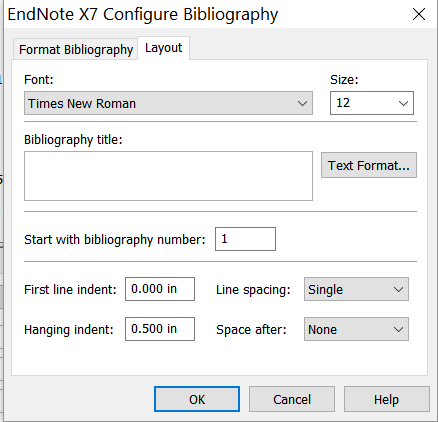The image size is (438, 422).
Task: Open the Text Format... settings
Action: [369, 165]
